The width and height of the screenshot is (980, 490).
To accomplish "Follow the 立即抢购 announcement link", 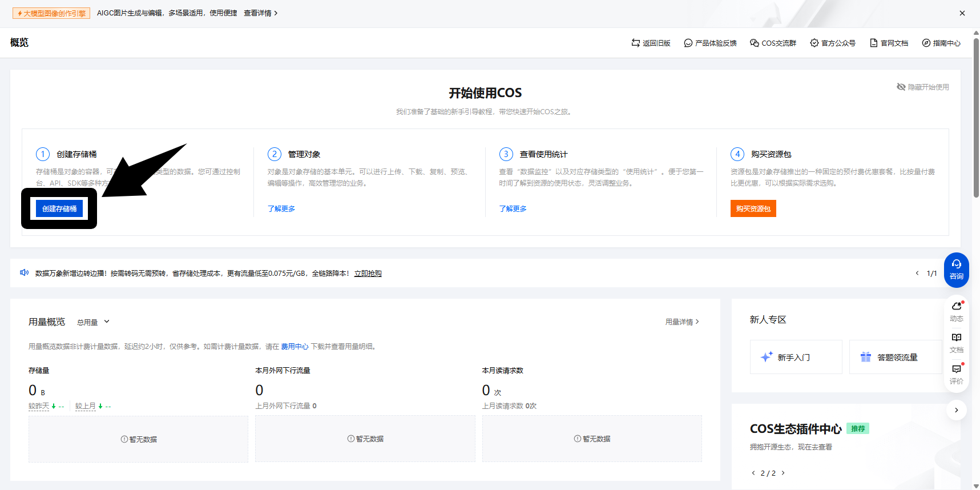I will click(x=368, y=274).
